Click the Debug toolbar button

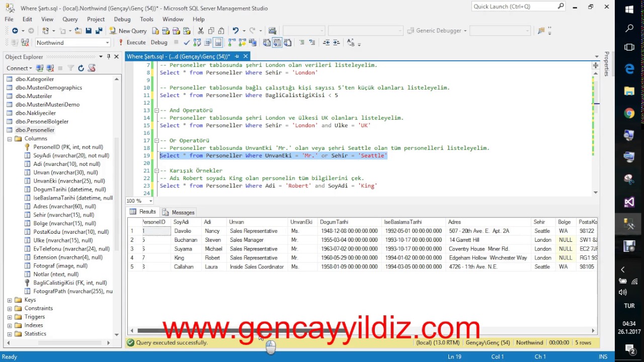tap(159, 43)
